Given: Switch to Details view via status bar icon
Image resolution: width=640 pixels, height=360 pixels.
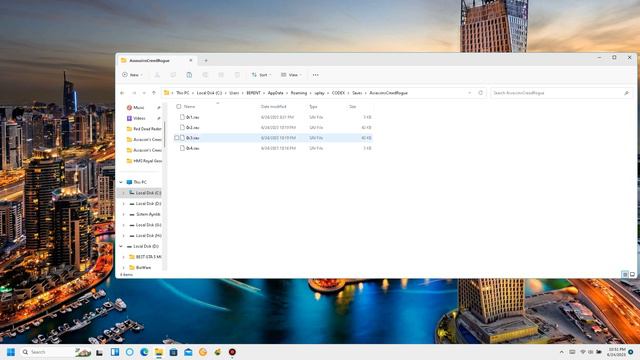Looking at the screenshot, I should (x=624, y=275).
